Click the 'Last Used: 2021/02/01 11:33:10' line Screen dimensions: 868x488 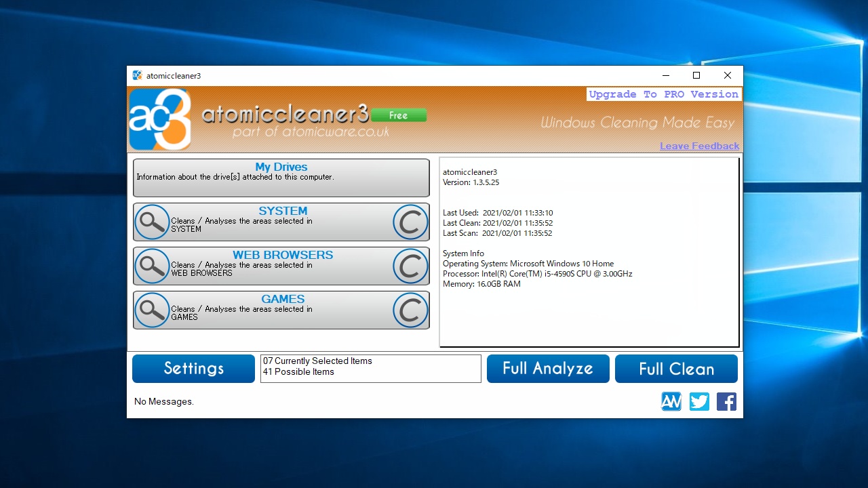498,213
